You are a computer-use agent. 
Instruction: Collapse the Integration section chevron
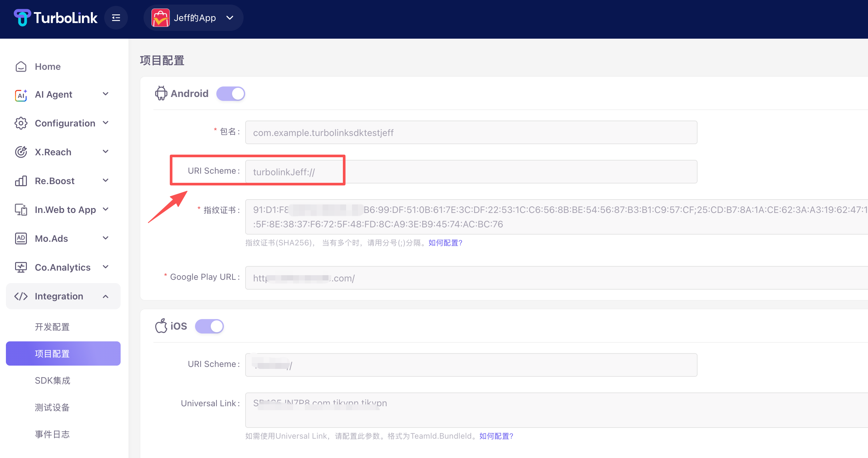pyautogui.click(x=106, y=296)
